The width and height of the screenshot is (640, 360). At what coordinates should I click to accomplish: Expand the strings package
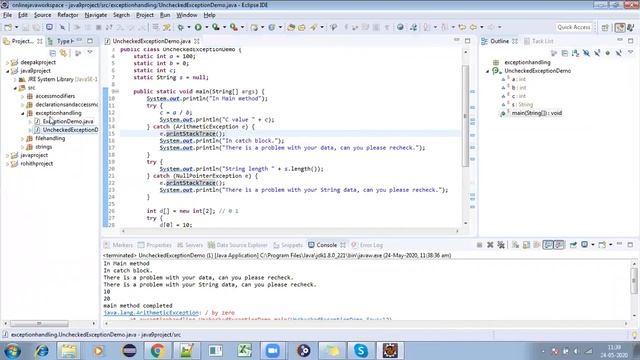[22, 147]
